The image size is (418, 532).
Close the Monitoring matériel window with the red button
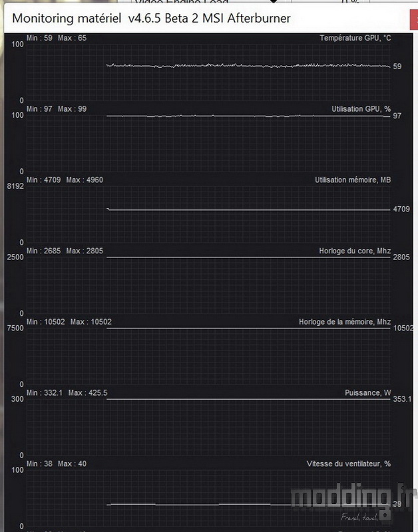(414, 20)
